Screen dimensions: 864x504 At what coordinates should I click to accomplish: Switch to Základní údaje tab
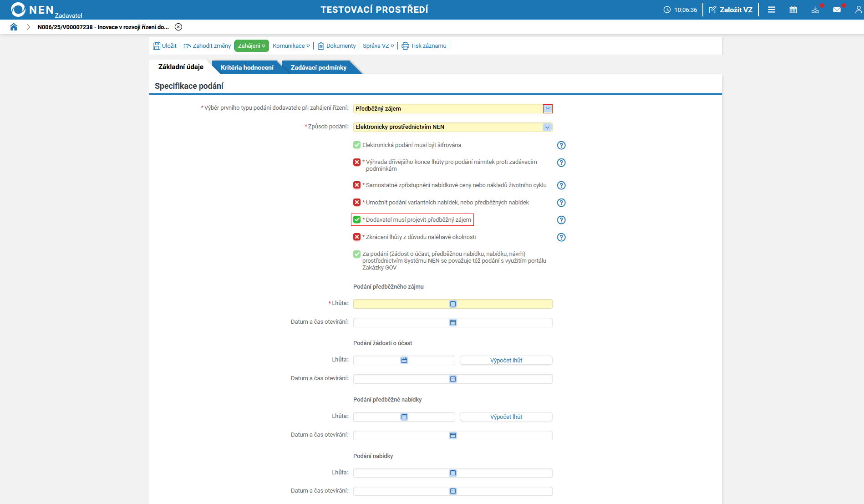click(181, 67)
